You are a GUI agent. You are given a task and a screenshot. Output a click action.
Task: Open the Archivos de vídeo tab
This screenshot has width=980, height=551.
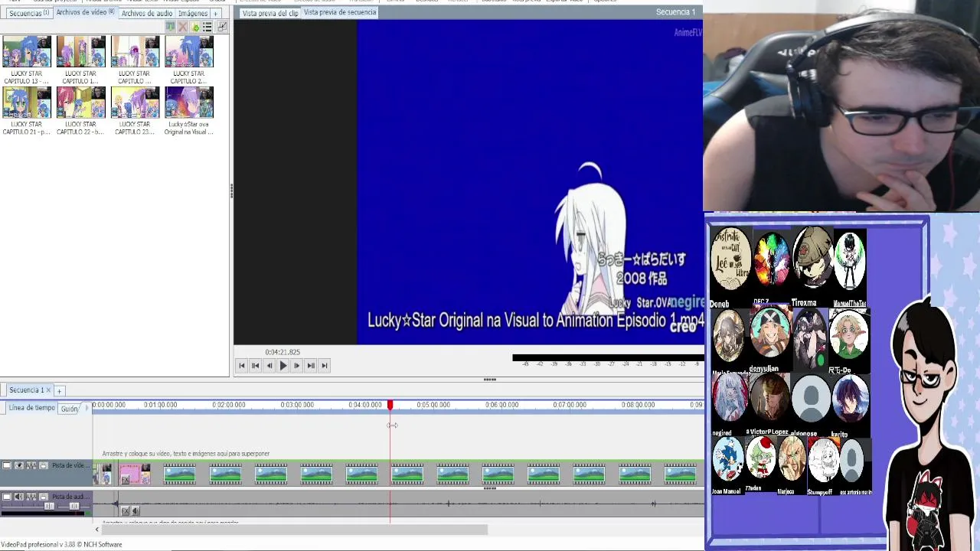click(x=85, y=12)
